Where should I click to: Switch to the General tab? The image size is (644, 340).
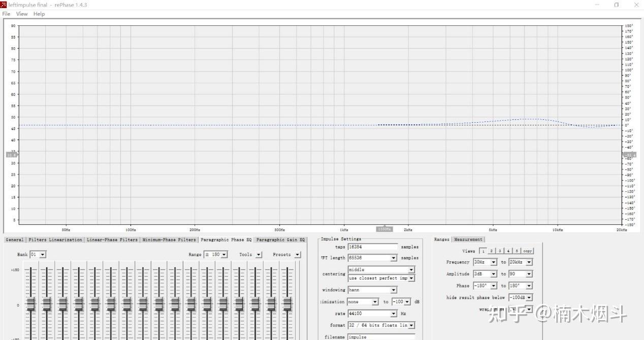click(15, 240)
